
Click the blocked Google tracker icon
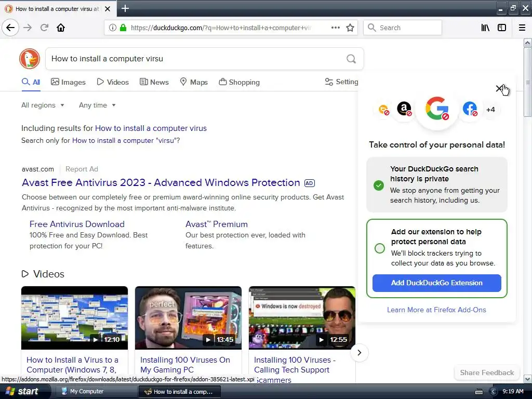click(x=437, y=109)
